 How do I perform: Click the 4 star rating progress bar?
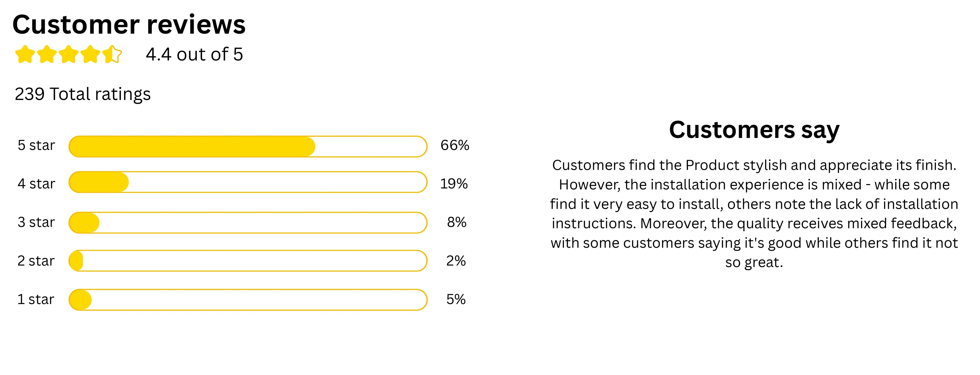(248, 182)
